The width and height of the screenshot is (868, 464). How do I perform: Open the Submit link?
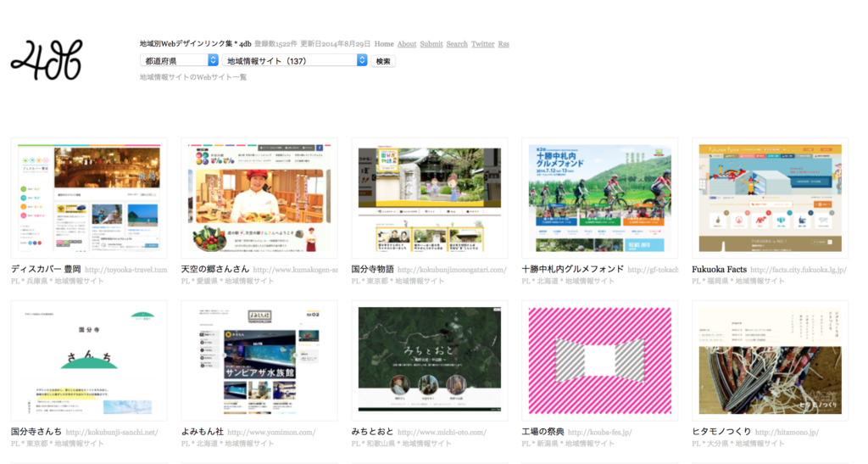pos(431,44)
